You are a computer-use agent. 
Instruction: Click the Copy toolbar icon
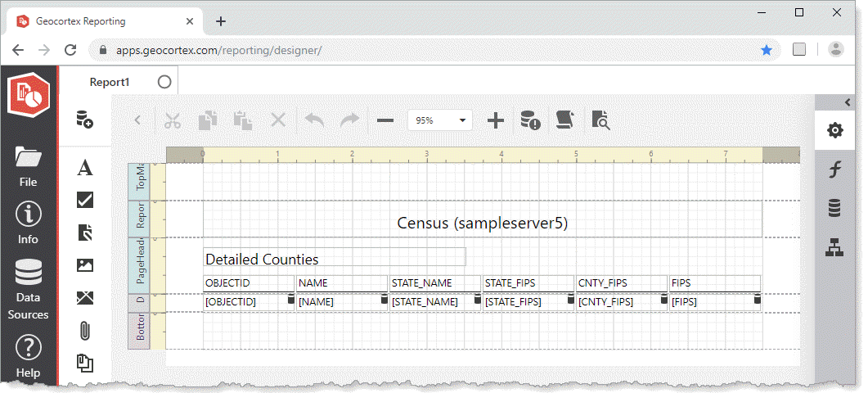208,120
